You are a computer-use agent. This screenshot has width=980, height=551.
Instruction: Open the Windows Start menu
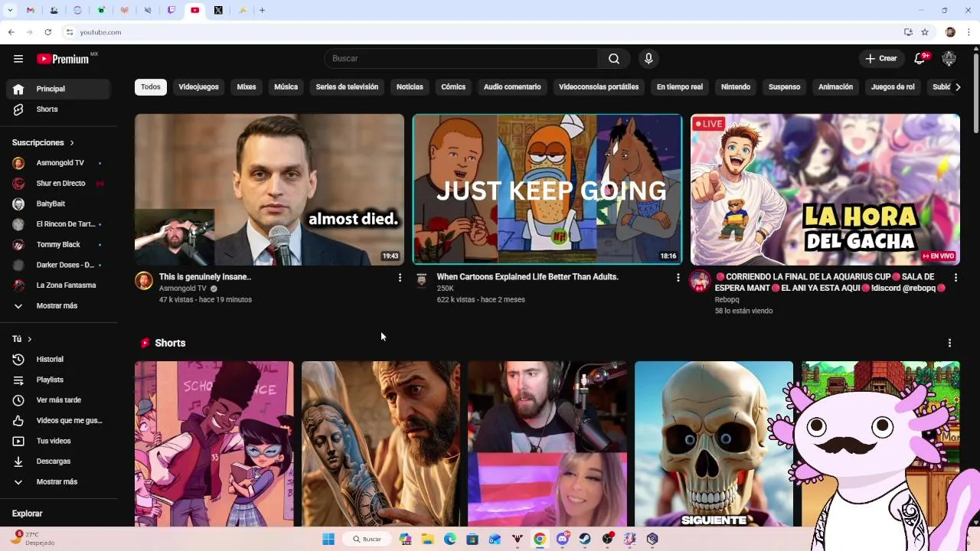click(328, 540)
